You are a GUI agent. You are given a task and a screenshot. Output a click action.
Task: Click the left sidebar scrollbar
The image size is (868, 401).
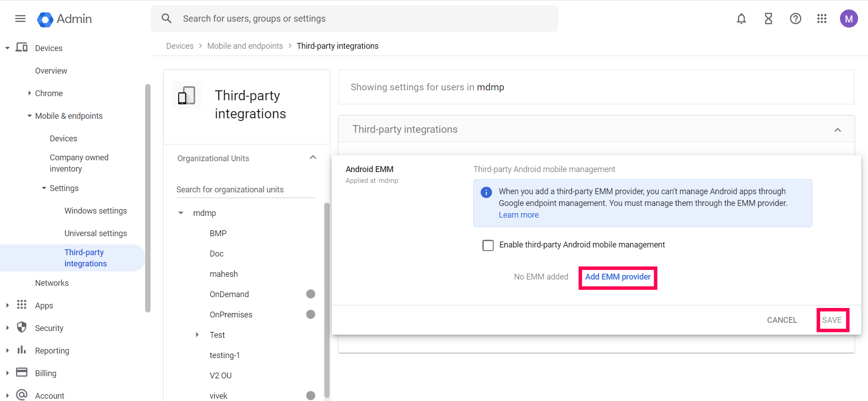(x=147, y=198)
